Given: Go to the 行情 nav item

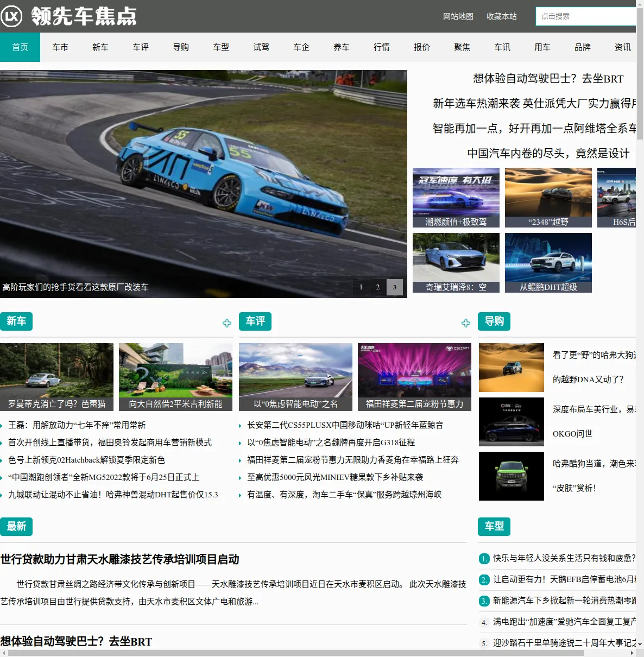Looking at the screenshot, I should 382,47.
